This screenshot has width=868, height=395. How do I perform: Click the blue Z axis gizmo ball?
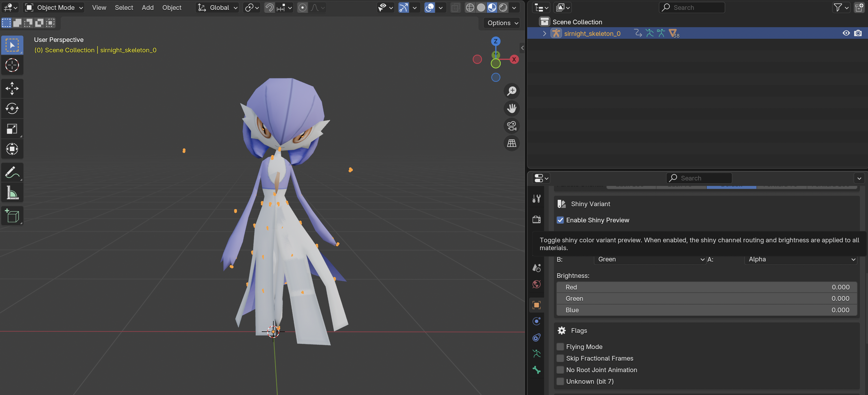[495, 41]
